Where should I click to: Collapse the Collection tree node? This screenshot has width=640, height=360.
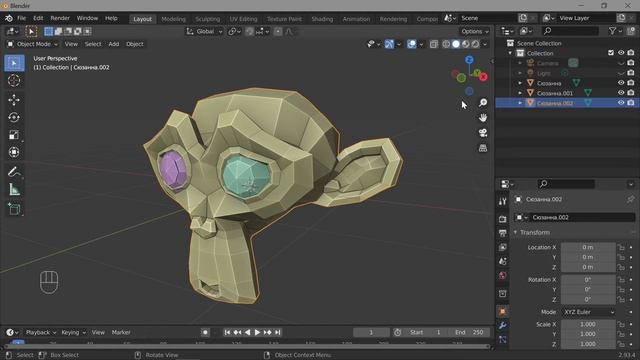point(510,53)
